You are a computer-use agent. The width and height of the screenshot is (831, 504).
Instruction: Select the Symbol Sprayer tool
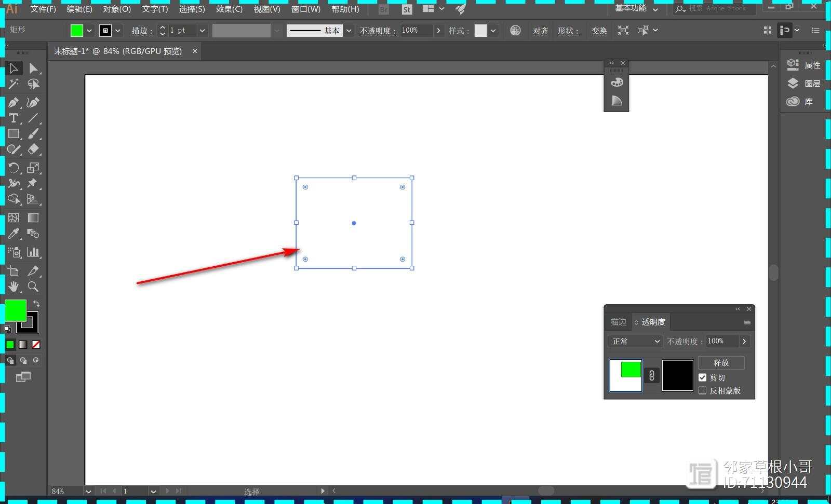point(14,252)
